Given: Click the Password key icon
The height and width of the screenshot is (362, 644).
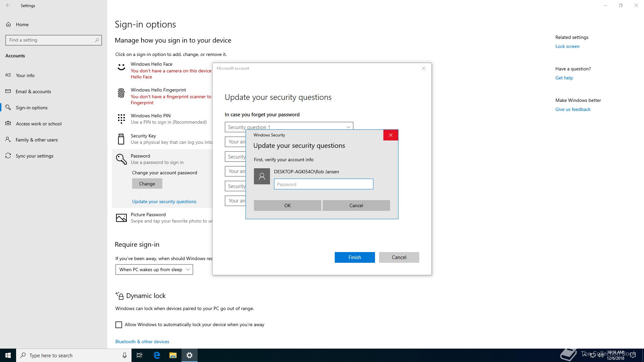Looking at the screenshot, I should tap(121, 159).
